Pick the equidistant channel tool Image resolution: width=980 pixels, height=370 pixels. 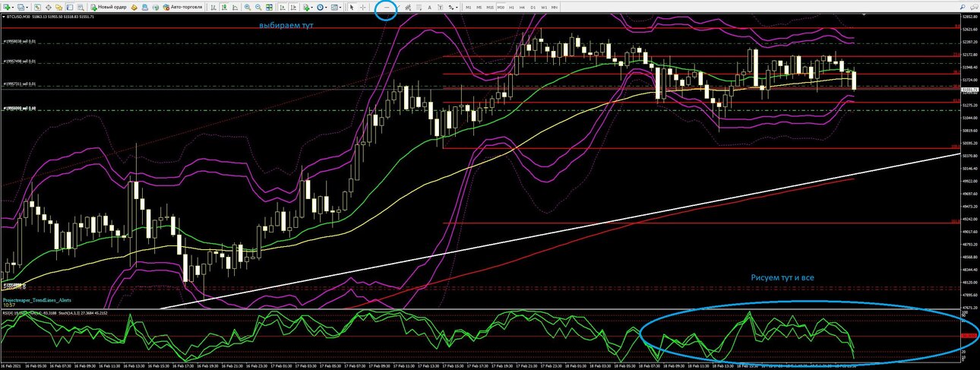[409, 7]
